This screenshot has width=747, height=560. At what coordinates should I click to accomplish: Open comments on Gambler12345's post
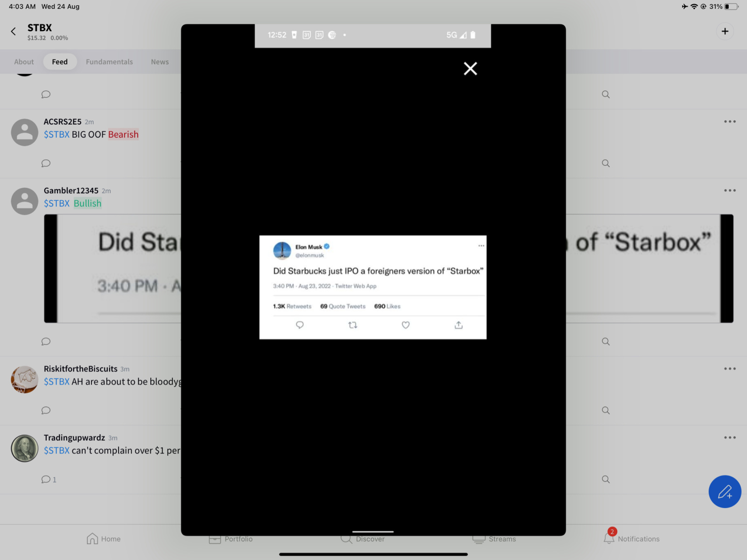[x=46, y=341]
